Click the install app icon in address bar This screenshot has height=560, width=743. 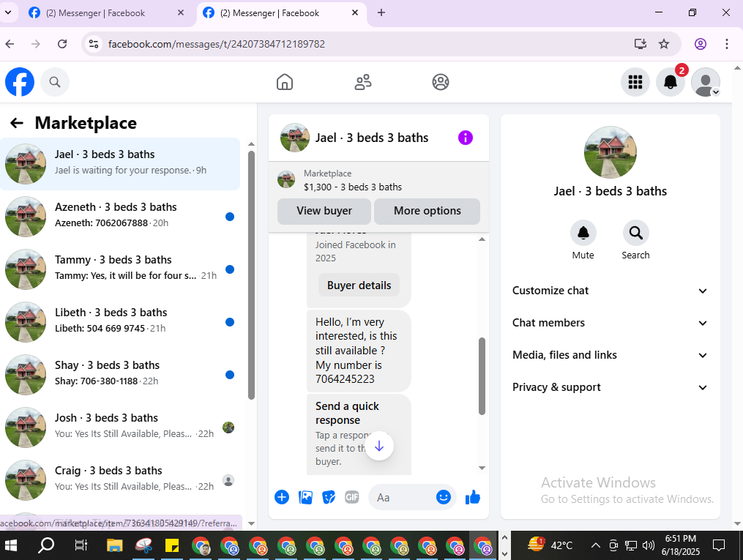(x=641, y=44)
